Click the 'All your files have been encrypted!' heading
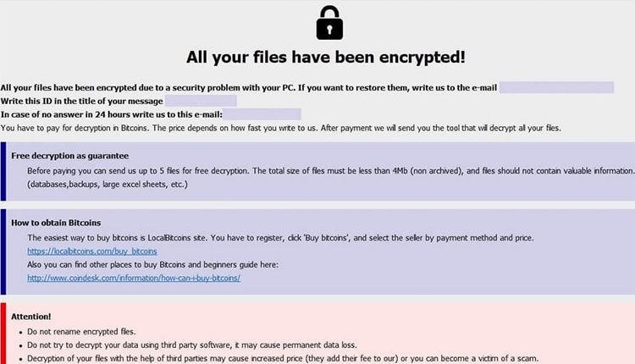The width and height of the screenshot is (635, 364). click(326, 58)
